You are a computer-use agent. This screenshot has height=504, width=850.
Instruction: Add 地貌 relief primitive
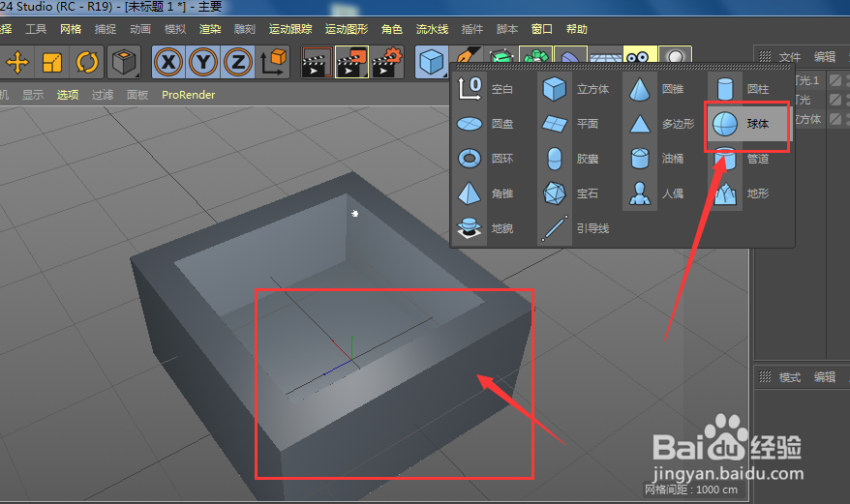485,228
